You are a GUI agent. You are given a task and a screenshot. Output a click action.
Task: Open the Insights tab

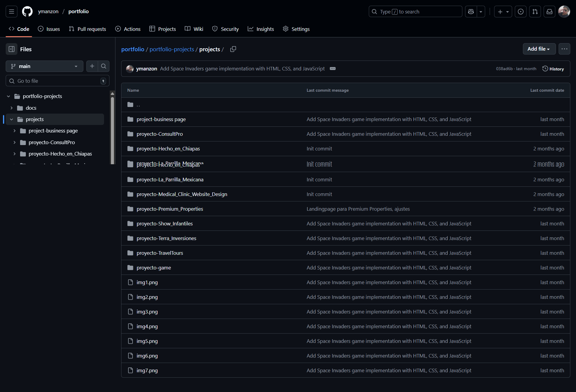pyautogui.click(x=261, y=29)
